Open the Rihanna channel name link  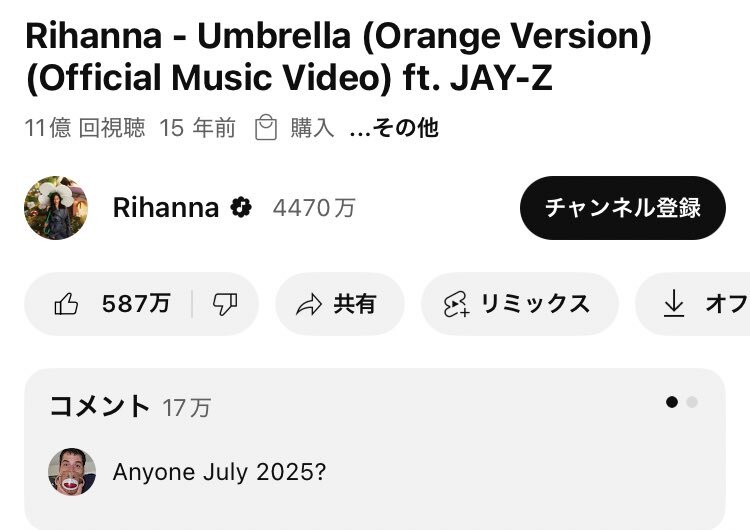coord(166,208)
